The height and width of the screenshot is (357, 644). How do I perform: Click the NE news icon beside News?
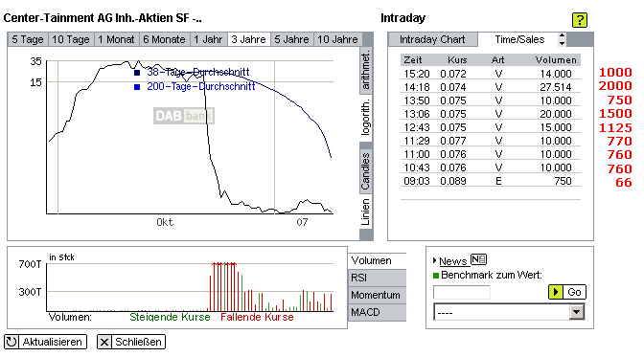pyautogui.click(x=478, y=259)
